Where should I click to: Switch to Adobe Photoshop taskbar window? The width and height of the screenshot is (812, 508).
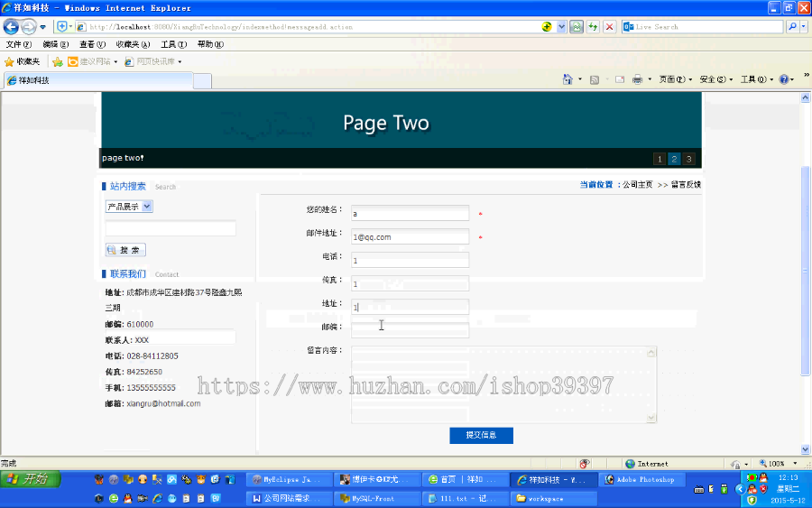coord(642,479)
